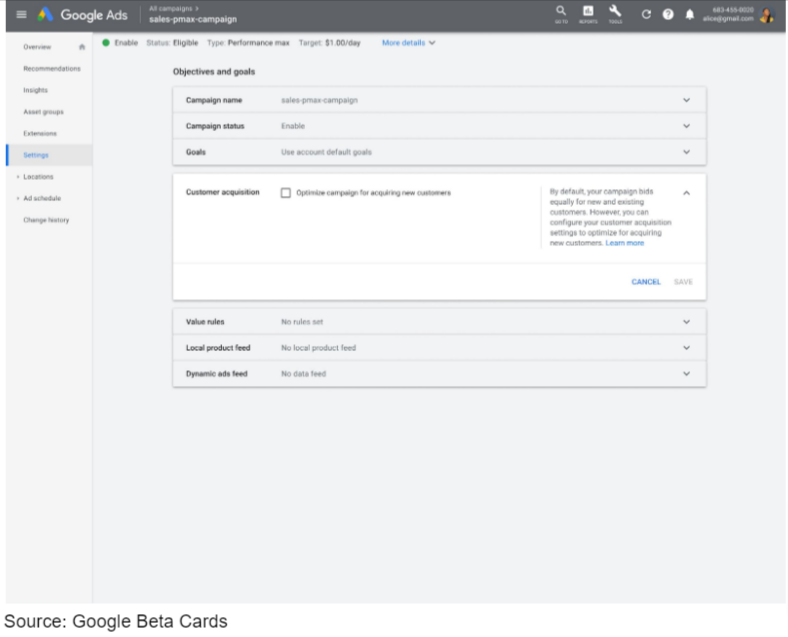Open Insights in the sidebar
The height and width of the screenshot is (637, 788).
(36, 90)
